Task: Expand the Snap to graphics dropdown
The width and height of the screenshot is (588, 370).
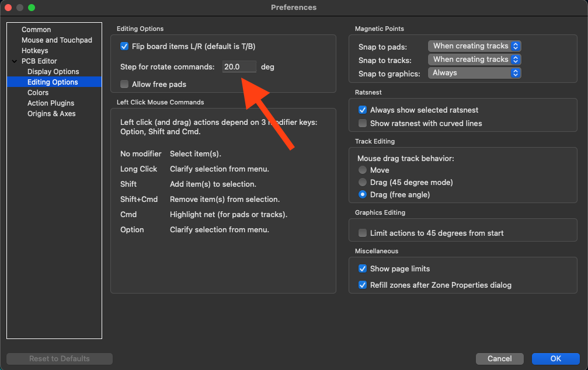Action: tap(474, 73)
